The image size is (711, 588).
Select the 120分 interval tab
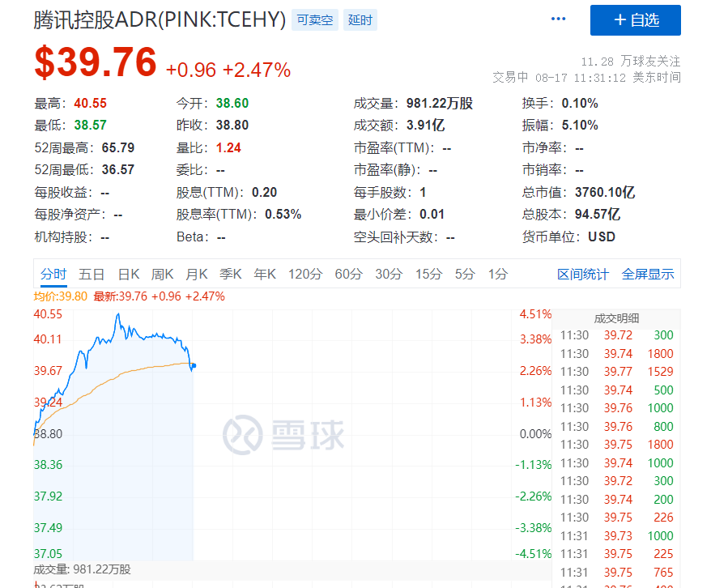pyautogui.click(x=305, y=274)
